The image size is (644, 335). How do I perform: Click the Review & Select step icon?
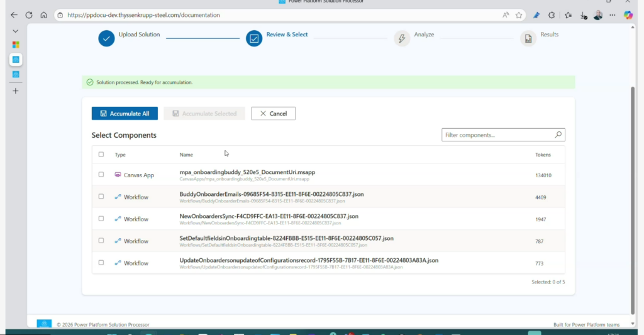254,39
